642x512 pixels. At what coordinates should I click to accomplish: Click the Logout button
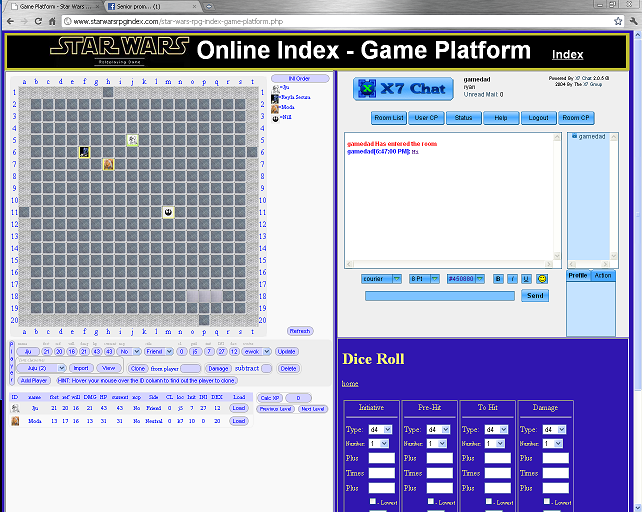(x=538, y=118)
